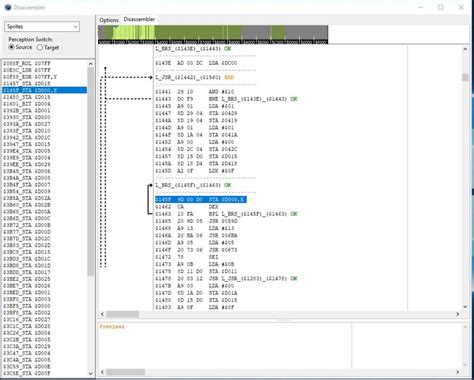Select list row $3C5E_STA $D00F
Screen dimensions: 474x380
tap(45, 373)
